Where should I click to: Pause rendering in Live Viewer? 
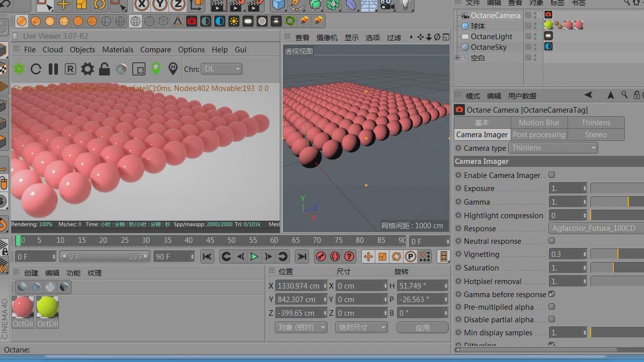point(53,69)
